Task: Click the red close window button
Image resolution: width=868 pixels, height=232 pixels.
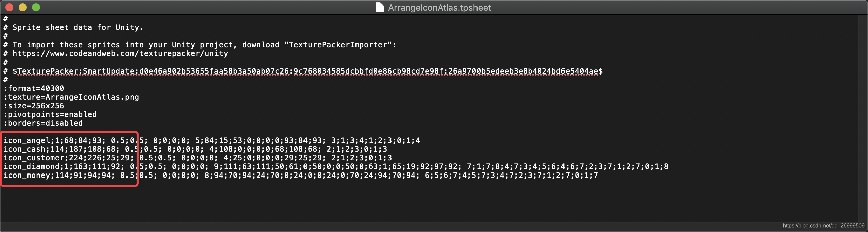Action: 9,7
